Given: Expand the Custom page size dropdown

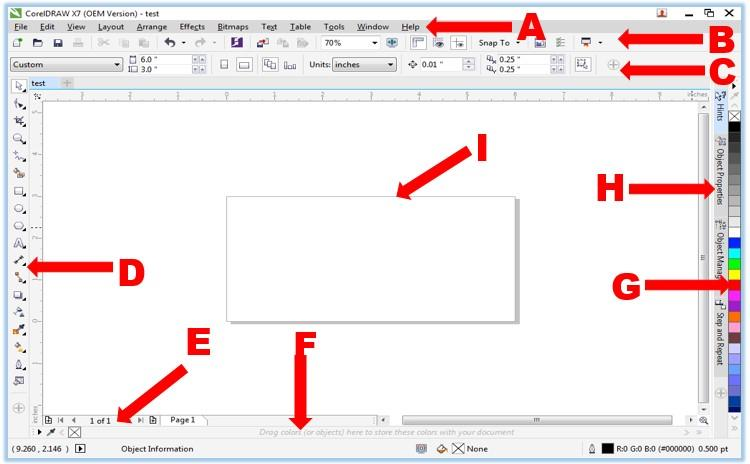Looking at the screenshot, I should [x=117, y=65].
